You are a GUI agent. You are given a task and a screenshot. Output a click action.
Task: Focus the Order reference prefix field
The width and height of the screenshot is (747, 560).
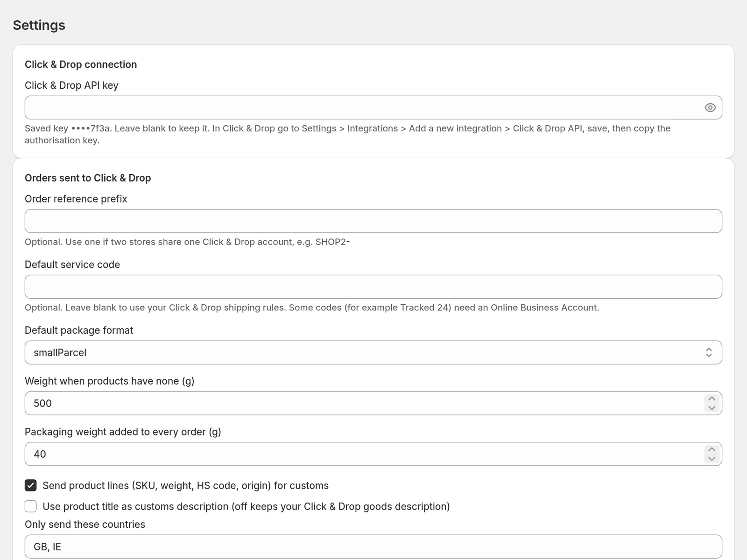click(373, 221)
